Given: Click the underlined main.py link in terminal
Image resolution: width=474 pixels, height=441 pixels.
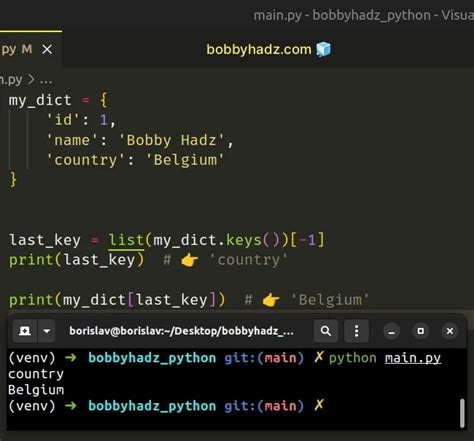Looking at the screenshot, I should click(x=413, y=358).
